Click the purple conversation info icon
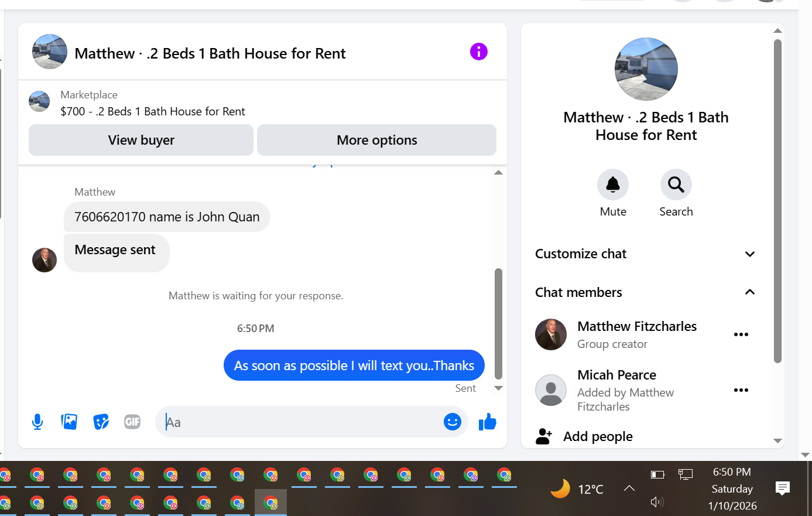 tap(478, 52)
